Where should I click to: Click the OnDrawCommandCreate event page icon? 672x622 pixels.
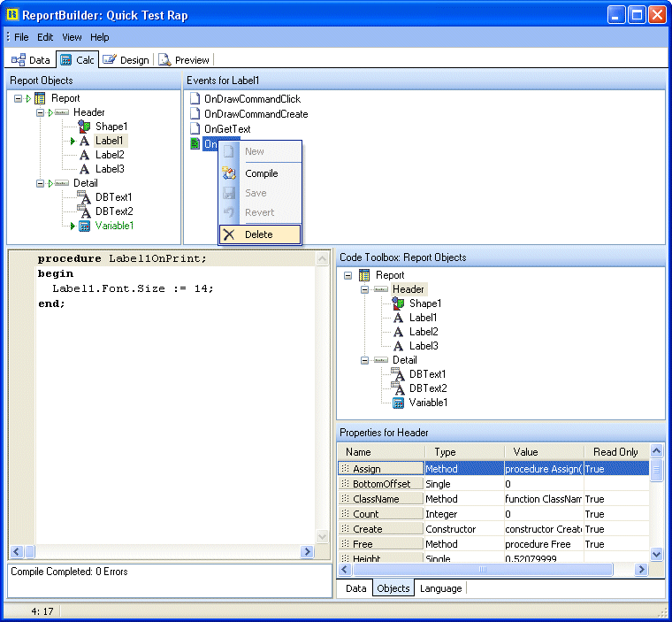point(195,113)
